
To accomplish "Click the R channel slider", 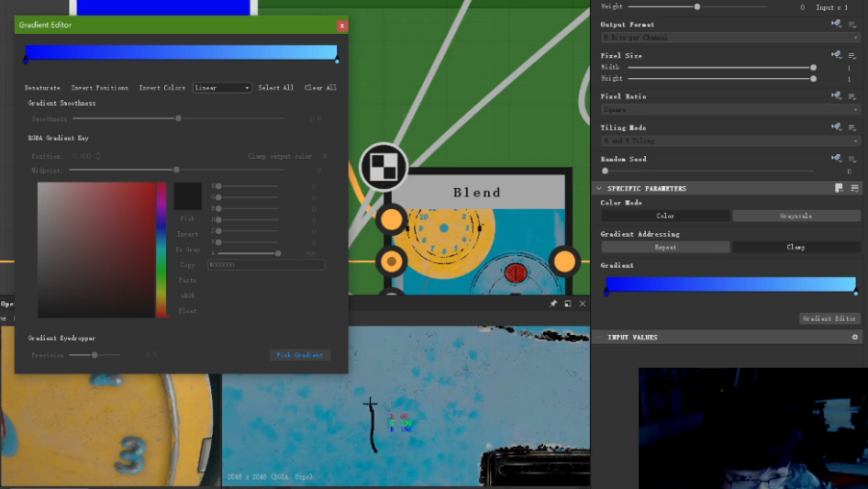I will (x=248, y=186).
